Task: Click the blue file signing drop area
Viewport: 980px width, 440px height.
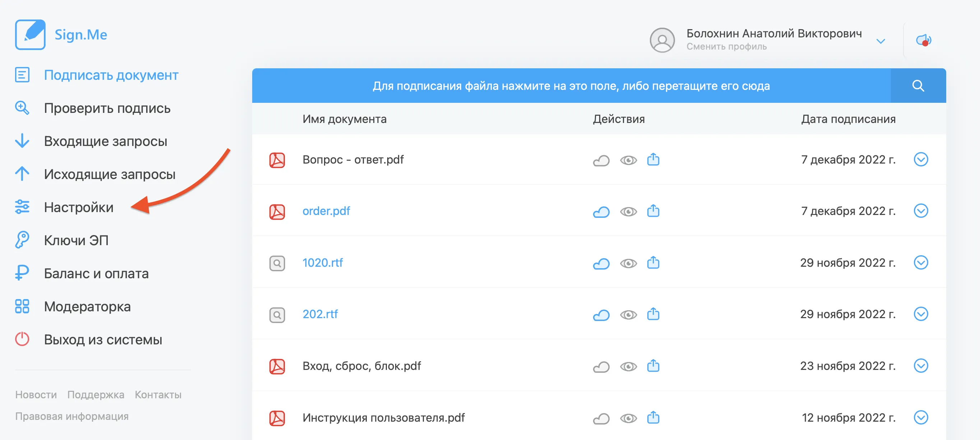Action: (x=571, y=86)
